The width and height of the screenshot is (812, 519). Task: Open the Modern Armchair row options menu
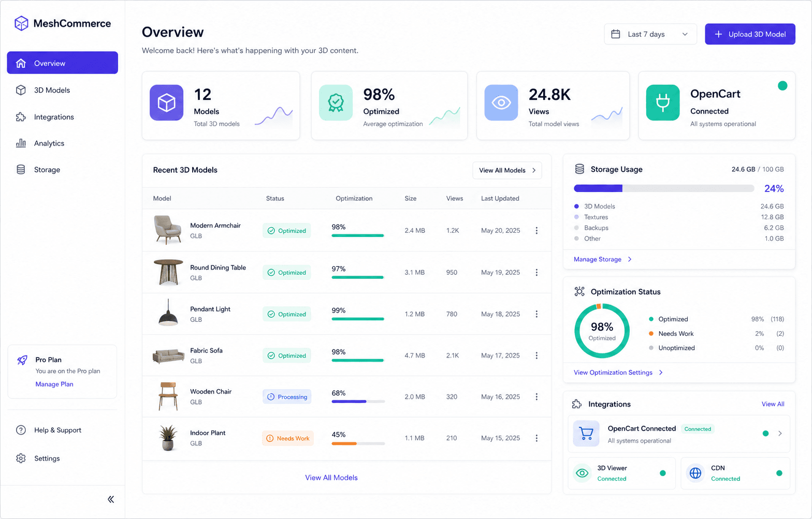pyautogui.click(x=536, y=231)
